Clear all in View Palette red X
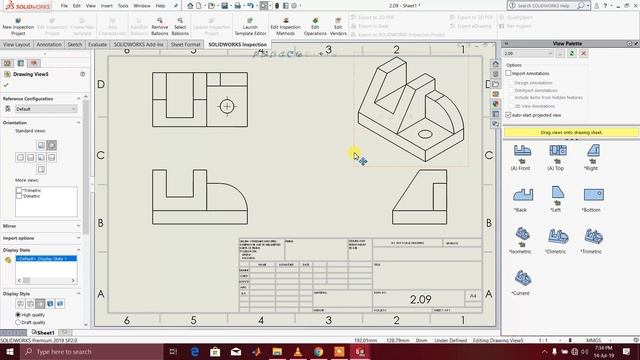The height and width of the screenshot is (360, 640). (x=584, y=53)
